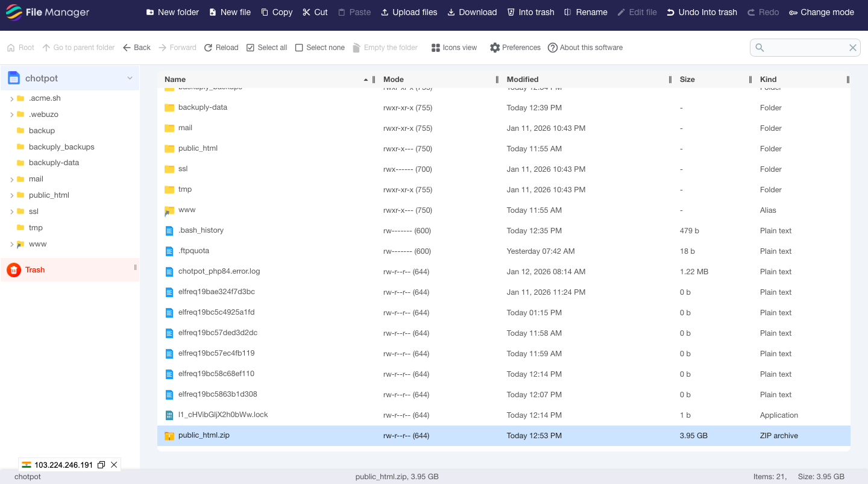This screenshot has width=868, height=484.
Task: Check the Select all checkbox
Action: (x=251, y=48)
